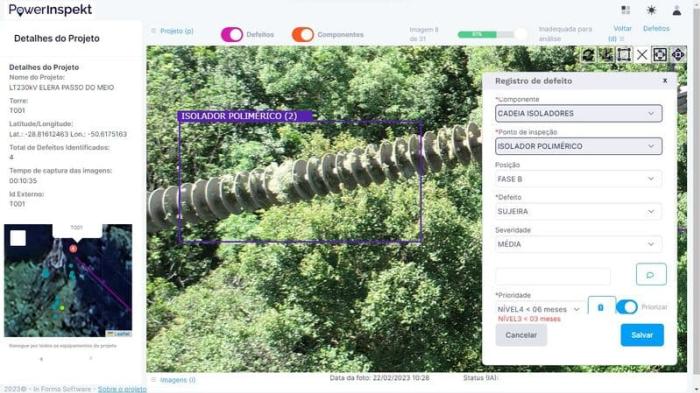Screen dimensions: 700x393
Task: Close the Registro de defeito dialog
Action: 665,80
